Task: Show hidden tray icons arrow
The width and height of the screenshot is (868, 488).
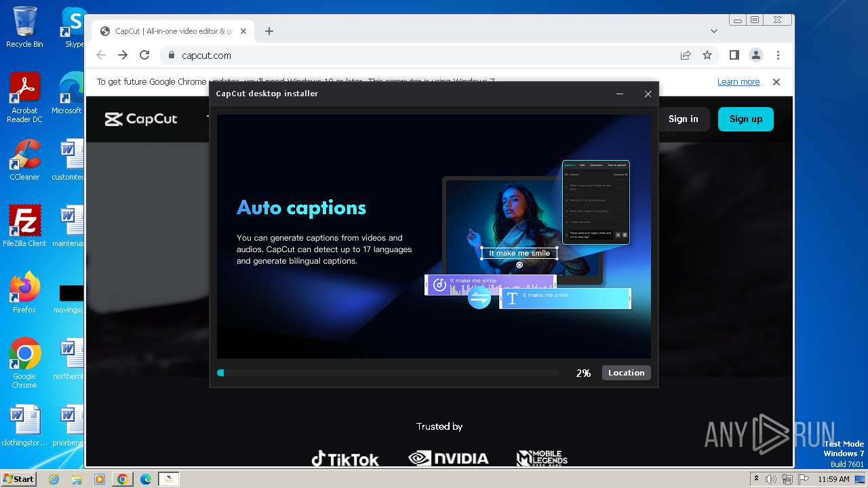Action: (756, 479)
